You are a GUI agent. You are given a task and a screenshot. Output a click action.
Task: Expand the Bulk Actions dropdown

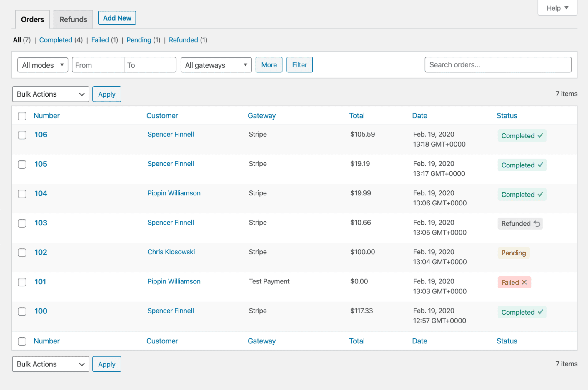click(50, 94)
